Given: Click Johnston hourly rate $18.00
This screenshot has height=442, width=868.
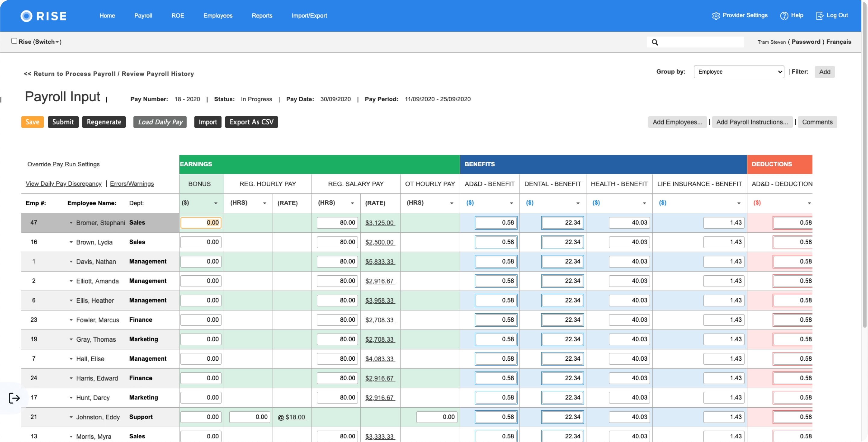Looking at the screenshot, I should [x=295, y=417].
